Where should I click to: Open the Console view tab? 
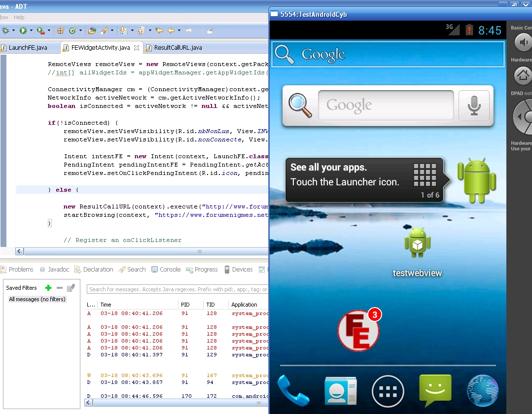(166, 270)
